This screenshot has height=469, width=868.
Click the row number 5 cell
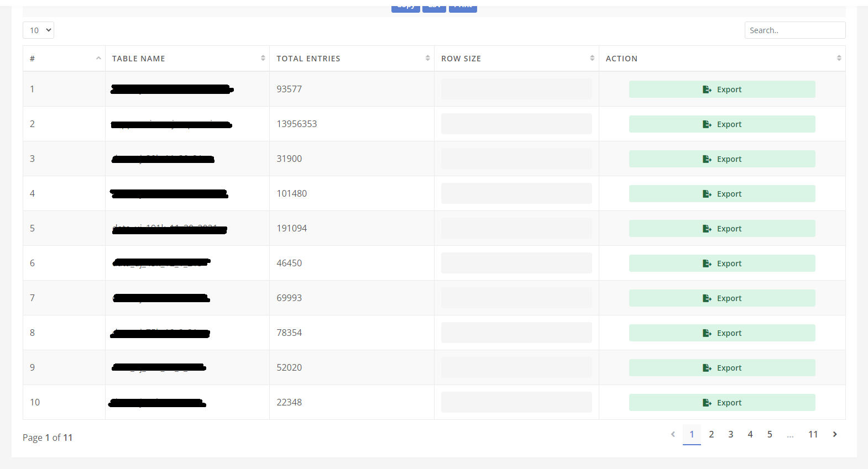tap(64, 228)
